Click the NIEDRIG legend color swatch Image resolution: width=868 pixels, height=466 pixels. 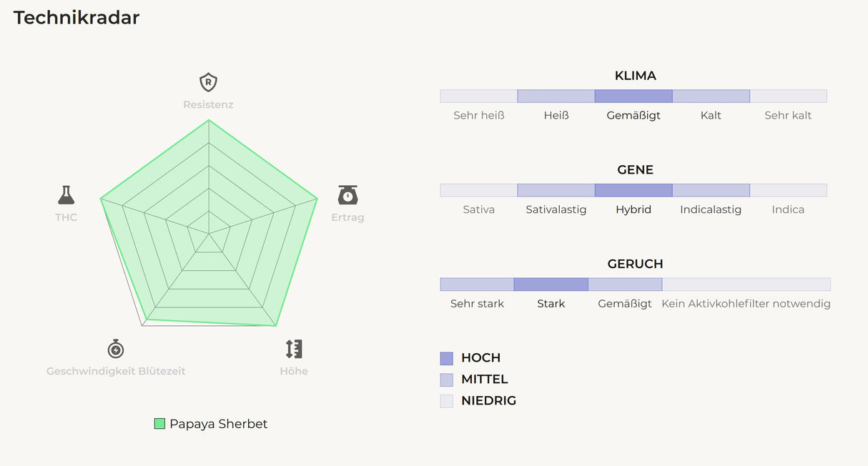pyautogui.click(x=447, y=401)
